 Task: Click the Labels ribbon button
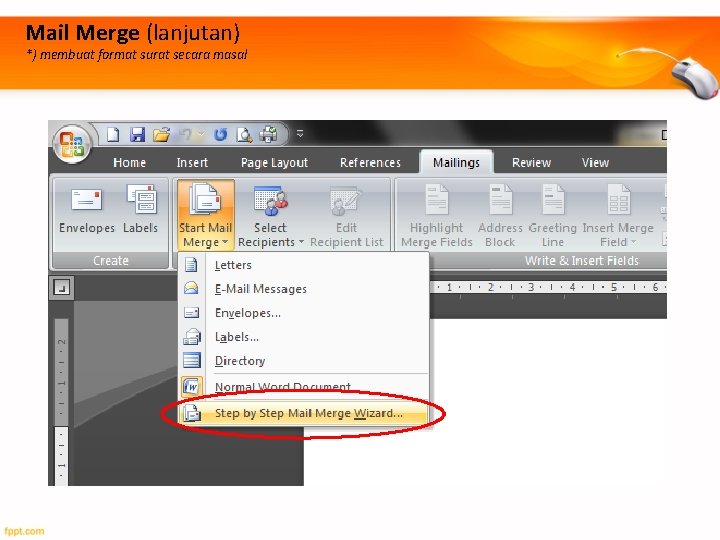(141, 209)
